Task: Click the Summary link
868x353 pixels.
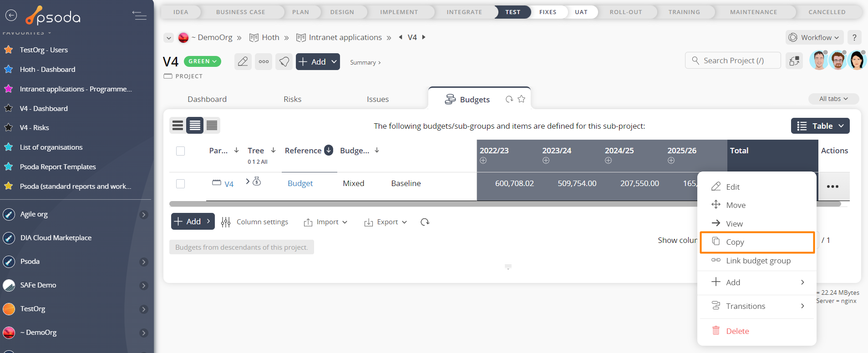Action: (365, 62)
